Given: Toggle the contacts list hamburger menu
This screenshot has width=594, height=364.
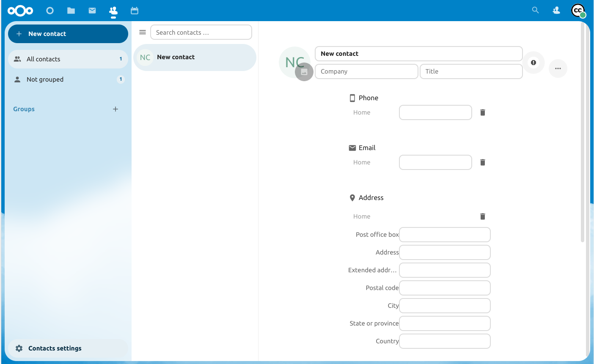Looking at the screenshot, I should click(143, 33).
